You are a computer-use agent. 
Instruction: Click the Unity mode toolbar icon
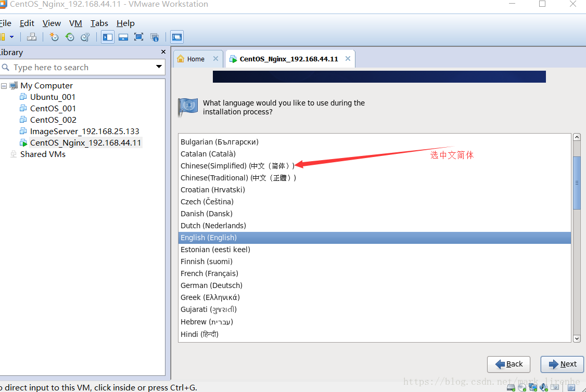tap(155, 37)
